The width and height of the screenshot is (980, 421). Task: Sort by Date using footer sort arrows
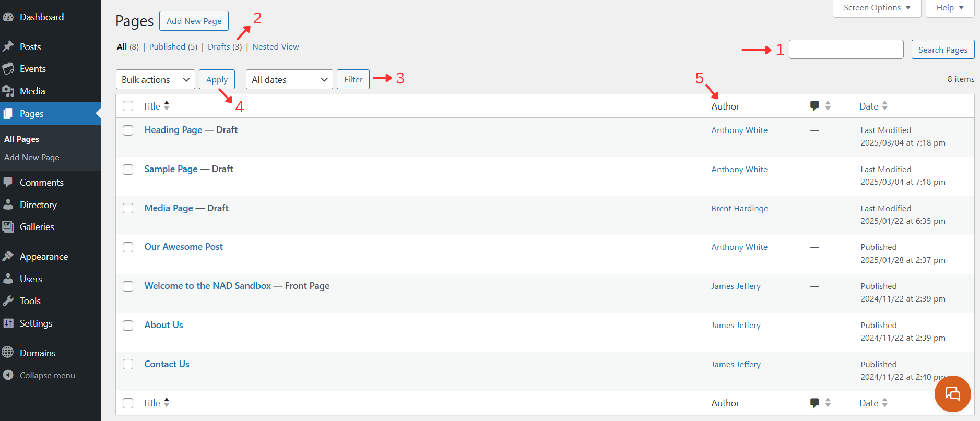coord(884,403)
